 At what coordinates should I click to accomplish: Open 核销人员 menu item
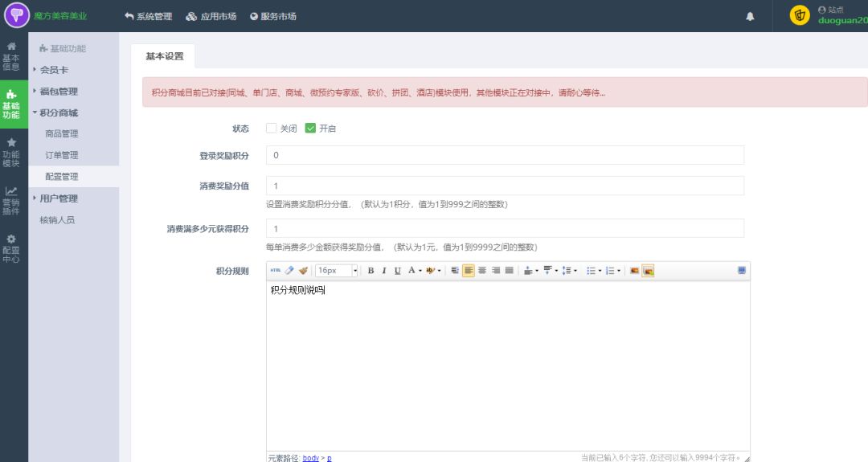coord(57,219)
